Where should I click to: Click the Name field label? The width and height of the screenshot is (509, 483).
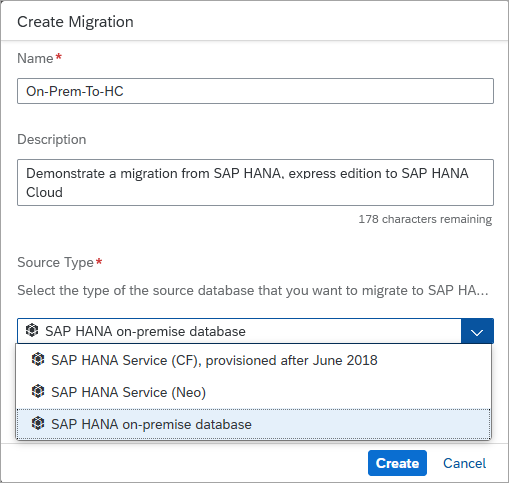click(35, 58)
